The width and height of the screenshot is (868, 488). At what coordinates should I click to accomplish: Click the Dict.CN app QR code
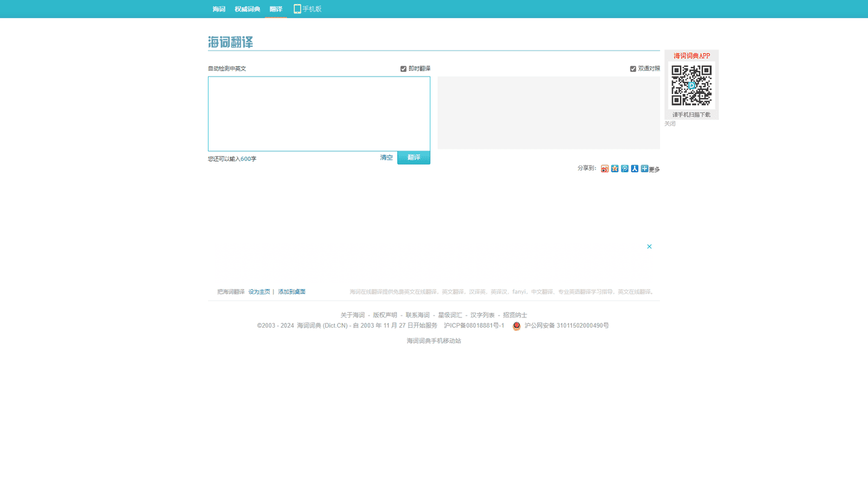tap(692, 86)
